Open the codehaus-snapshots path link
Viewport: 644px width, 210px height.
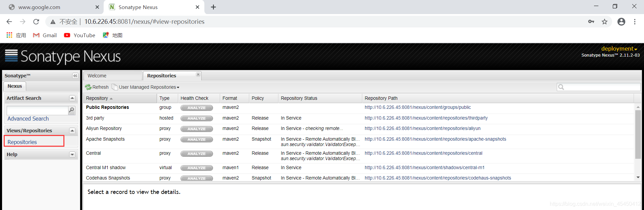438,178
